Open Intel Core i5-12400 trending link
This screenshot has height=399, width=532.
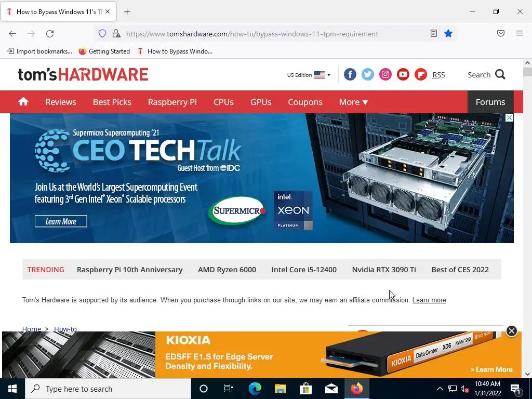coord(304,270)
